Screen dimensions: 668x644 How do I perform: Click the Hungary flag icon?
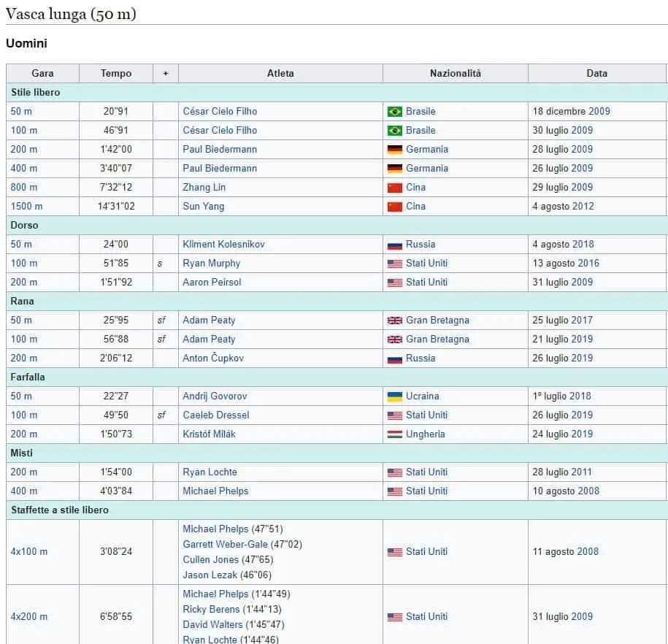[x=394, y=434]
